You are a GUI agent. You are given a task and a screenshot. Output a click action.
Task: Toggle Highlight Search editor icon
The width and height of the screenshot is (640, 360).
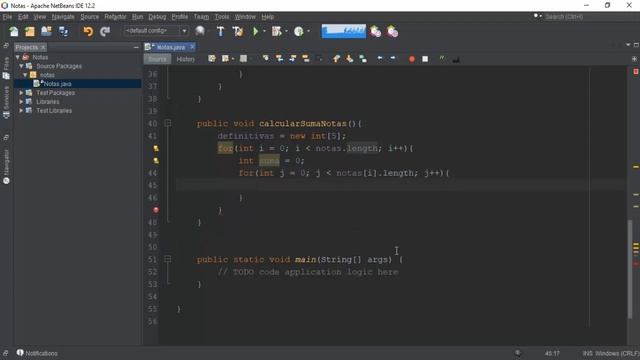[306, 59]
